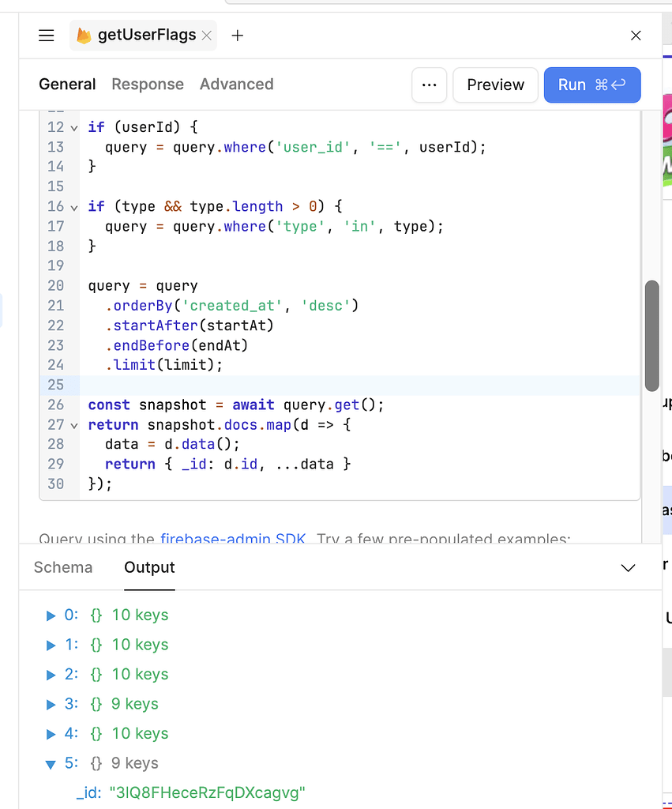Close the getUserFlags tab
The height and width of the screenshot is (809, 672).
(x=207, y=36)
